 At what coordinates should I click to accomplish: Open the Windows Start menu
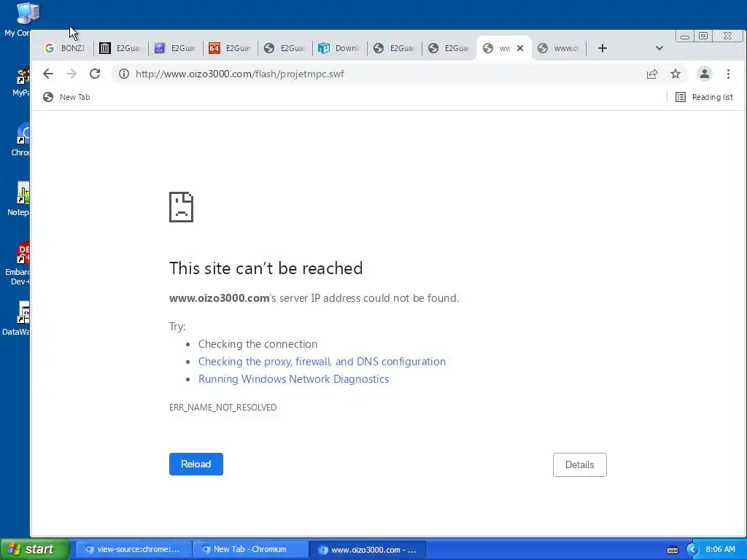coord(34,549)
